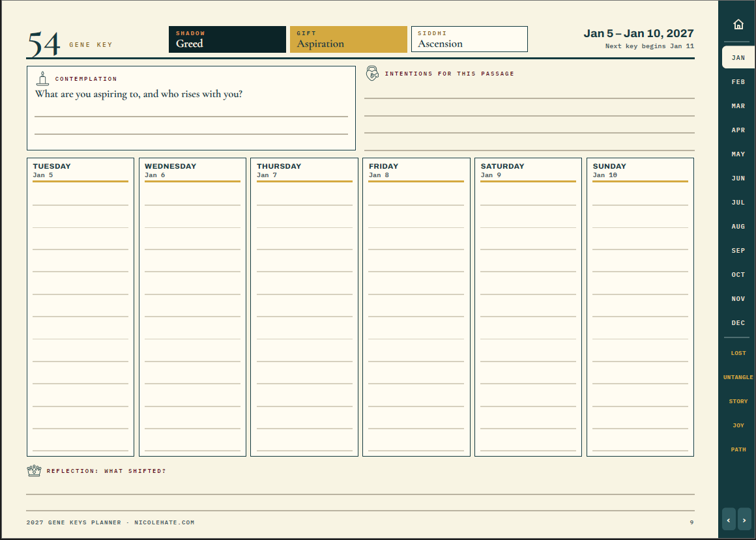Screen dimensions: 756x540
Task: Go to the home page icon
Action: [x=738, y=24]
